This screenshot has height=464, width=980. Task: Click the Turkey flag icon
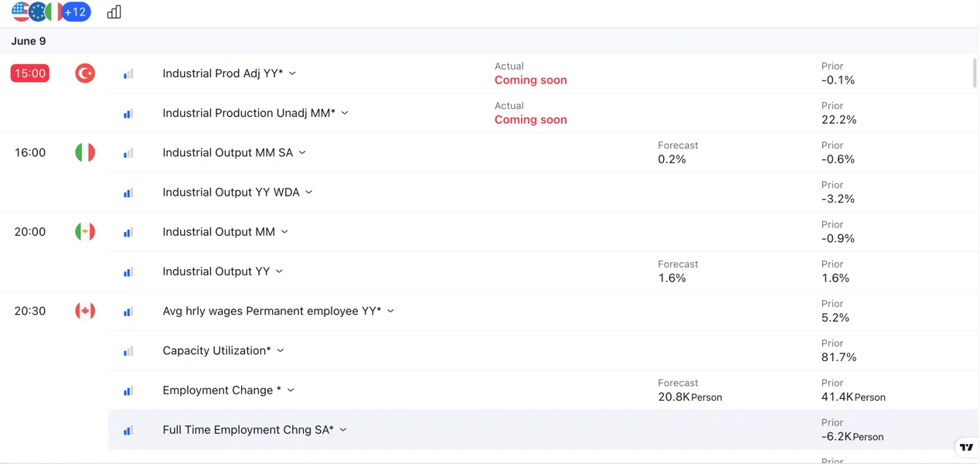pyautogui.click(x=85, y=73)
